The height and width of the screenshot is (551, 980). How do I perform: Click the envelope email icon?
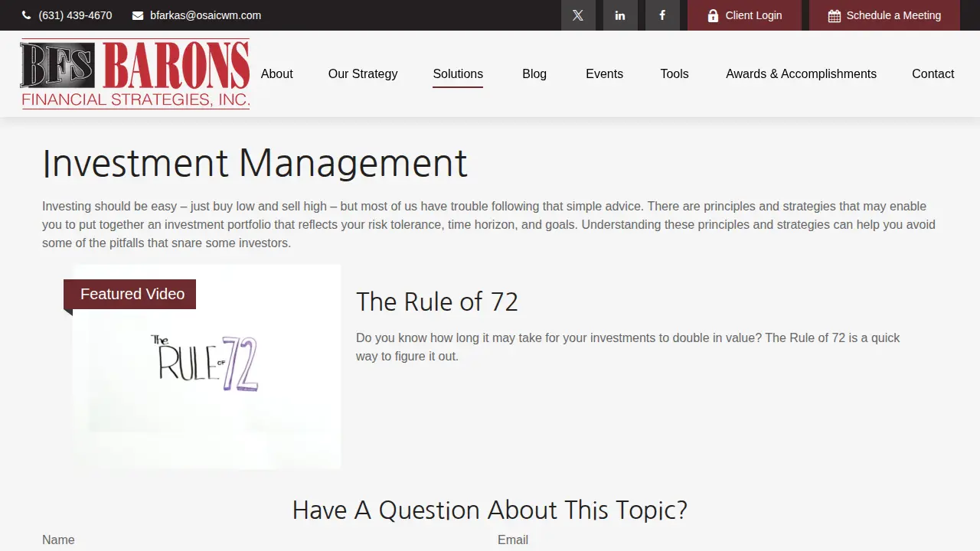click(138, 15)
